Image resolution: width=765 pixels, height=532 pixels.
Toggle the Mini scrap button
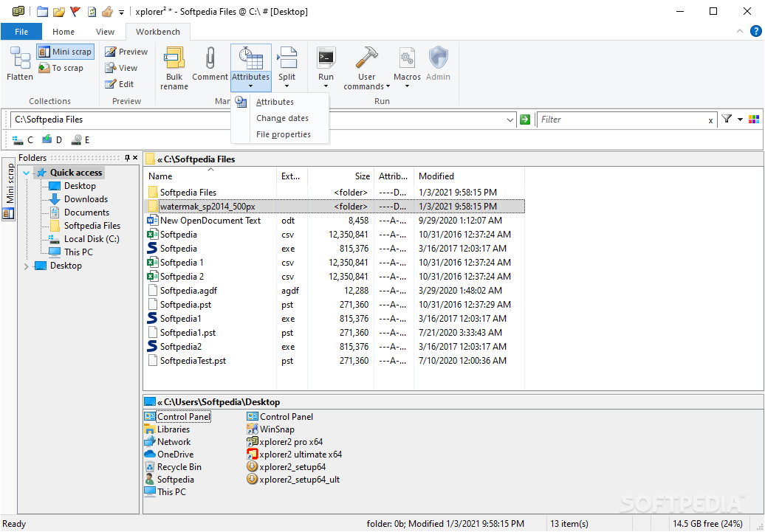click(x=65, y=52)
